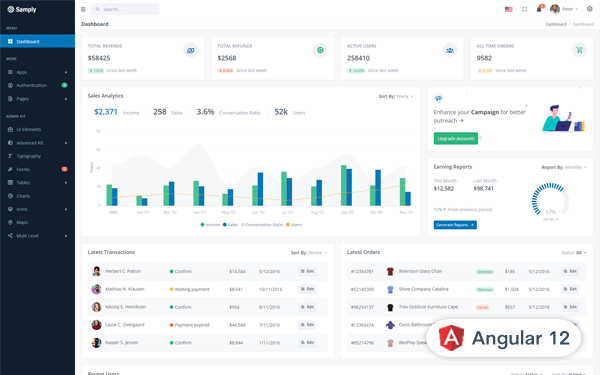Expand the Pages sidebar menu
The image size is (600, 375).
[x=38, y=99]
